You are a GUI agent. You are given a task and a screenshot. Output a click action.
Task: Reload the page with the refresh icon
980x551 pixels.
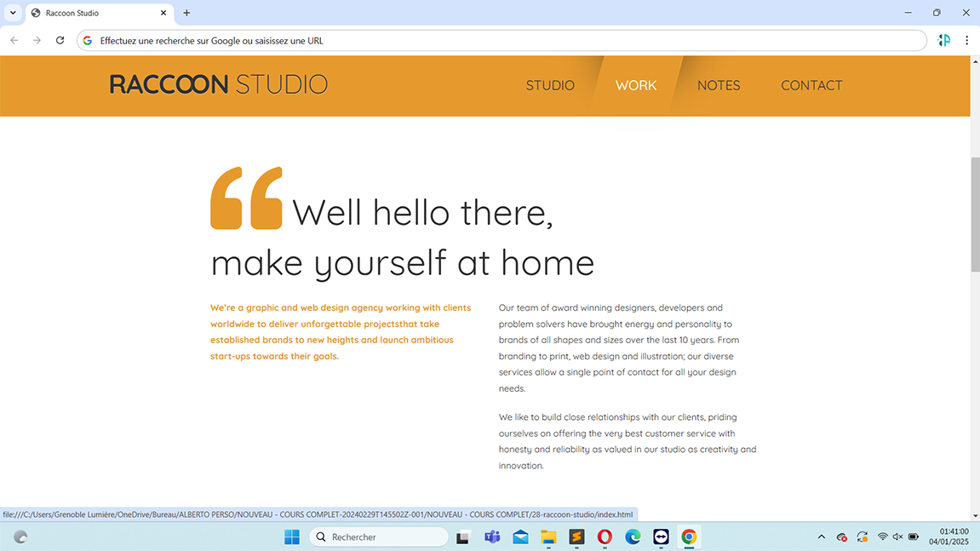tap(60, 40)
